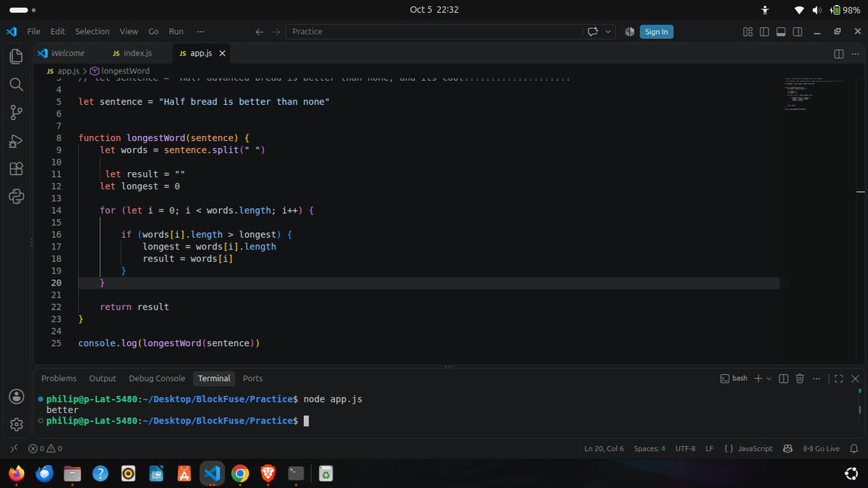This screenshot has height=488, width=868.
Task: Open the Accounts menu icon
Action: click(x=16, y=396)
